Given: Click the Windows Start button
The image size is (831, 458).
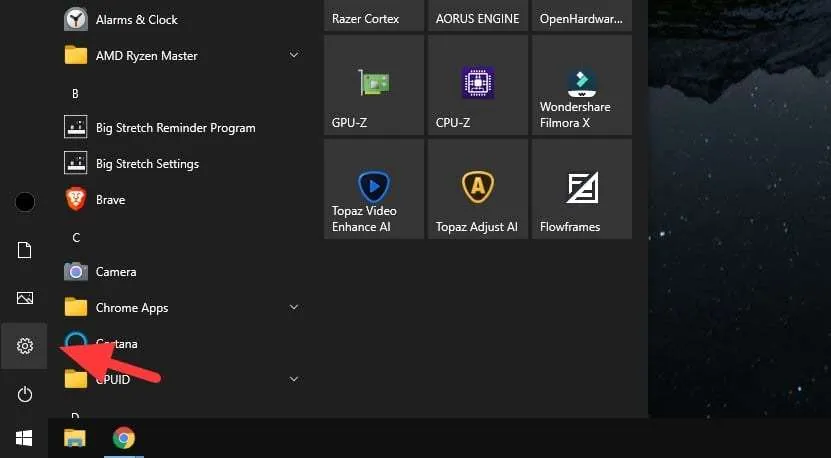Looking at the screenshot, I should [24, 438].
